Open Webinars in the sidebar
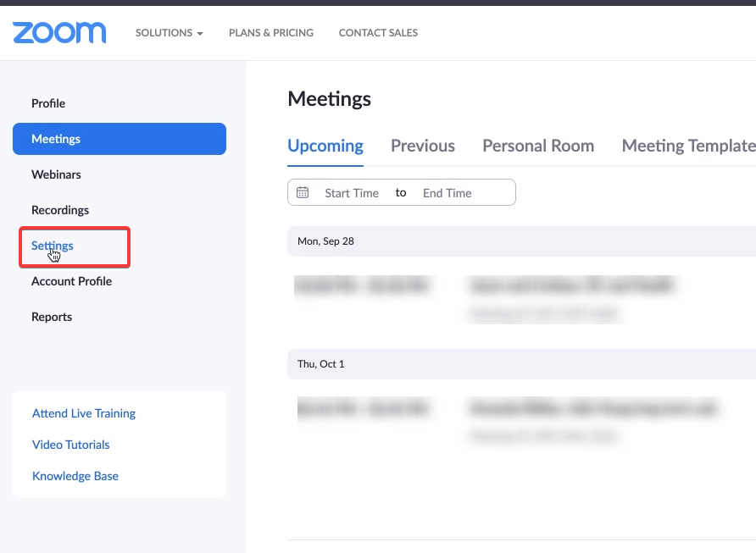 click(x=56, y=174)
